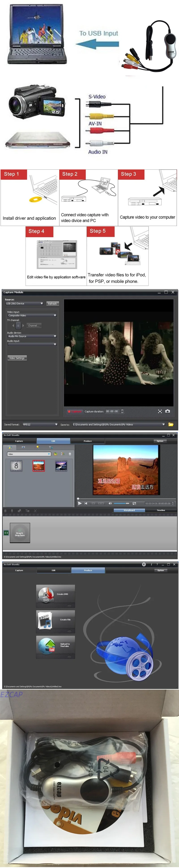
Task: Click the round E icon in ShowBiz title bar
Action: (144, 564)
